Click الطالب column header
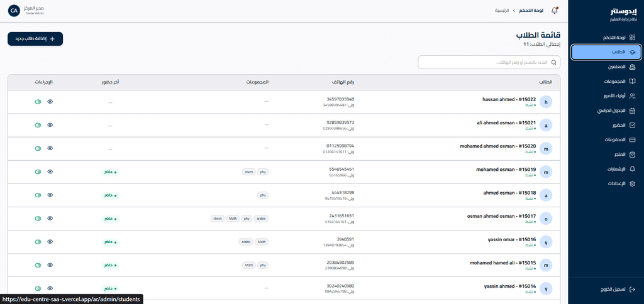Screen dimensions: 644x304 click(x=546, y=82)
